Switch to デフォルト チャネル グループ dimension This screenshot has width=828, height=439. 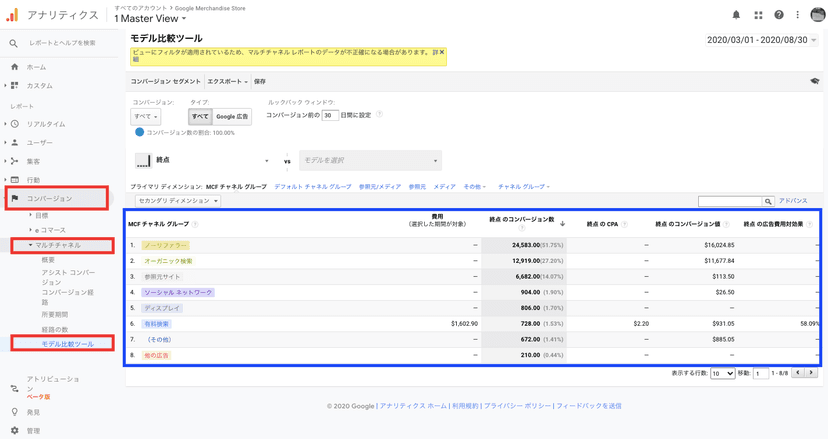(313, 186)
